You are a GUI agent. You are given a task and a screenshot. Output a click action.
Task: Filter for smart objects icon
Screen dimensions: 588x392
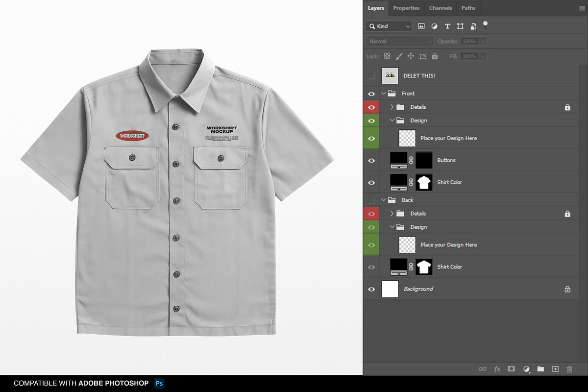473,26
